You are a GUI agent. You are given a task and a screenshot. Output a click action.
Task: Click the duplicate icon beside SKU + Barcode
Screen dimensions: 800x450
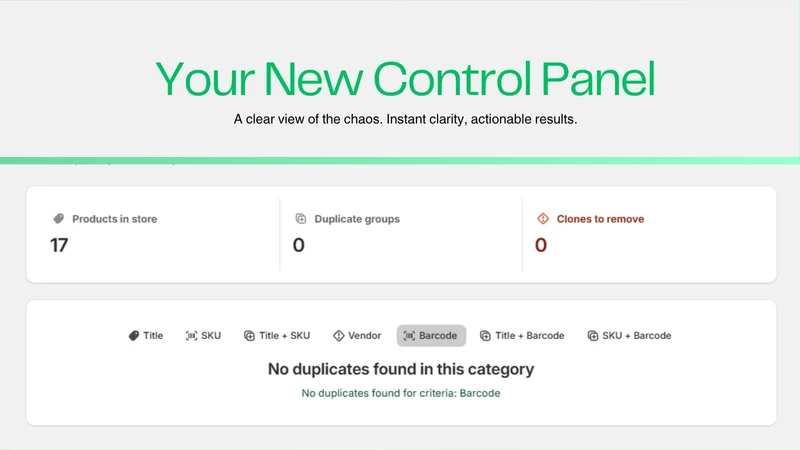point(592,336)
